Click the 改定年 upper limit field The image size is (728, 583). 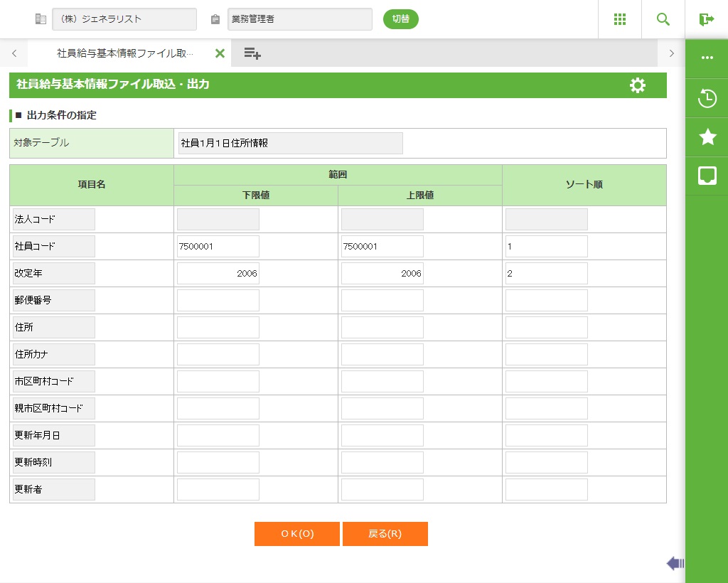[382, 274]
